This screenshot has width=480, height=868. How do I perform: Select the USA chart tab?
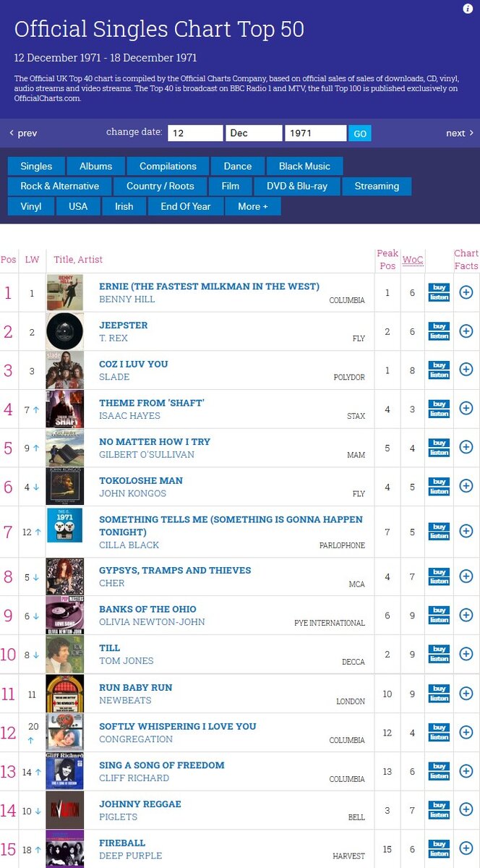click(78, 206)
